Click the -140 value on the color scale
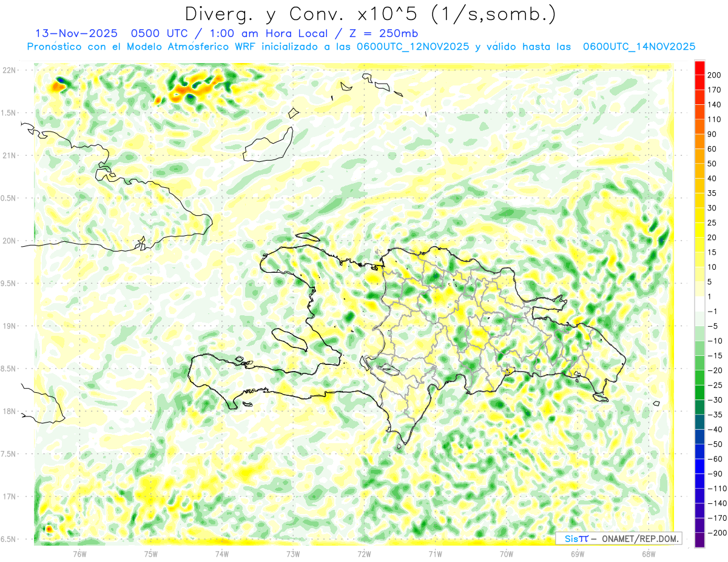 (718, 503)
